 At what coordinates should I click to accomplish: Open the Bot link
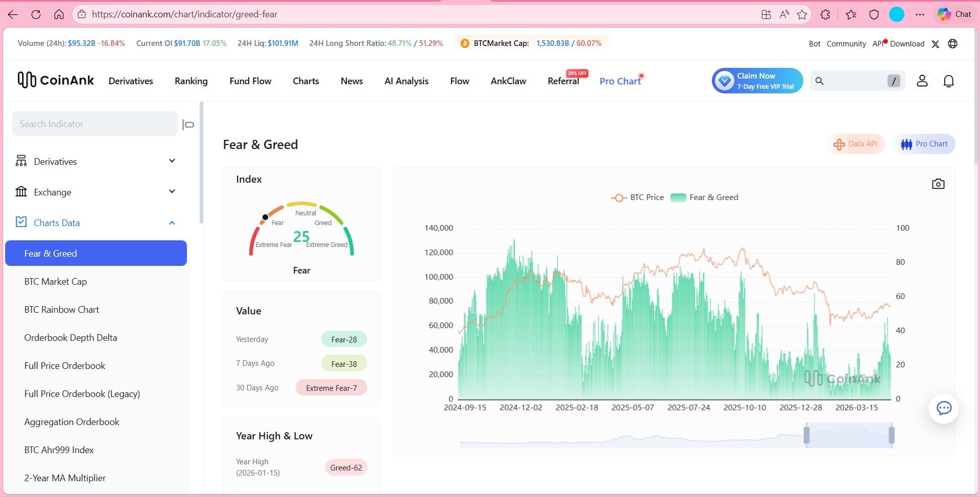click(815, 44)
